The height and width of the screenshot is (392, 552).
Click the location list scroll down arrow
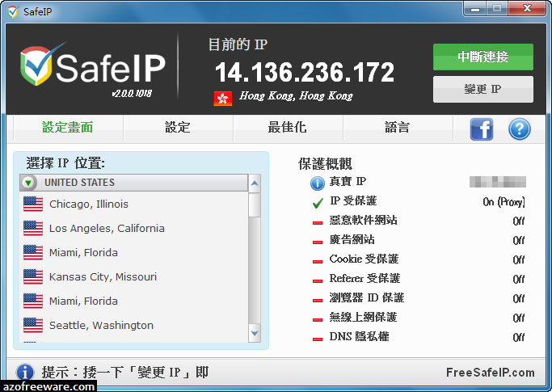(x=255, y=333)
